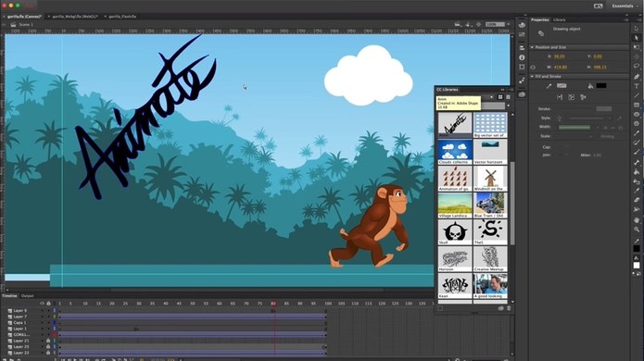Select the Line tool
The width and height of the screenshot is (644, 361).
637,95
